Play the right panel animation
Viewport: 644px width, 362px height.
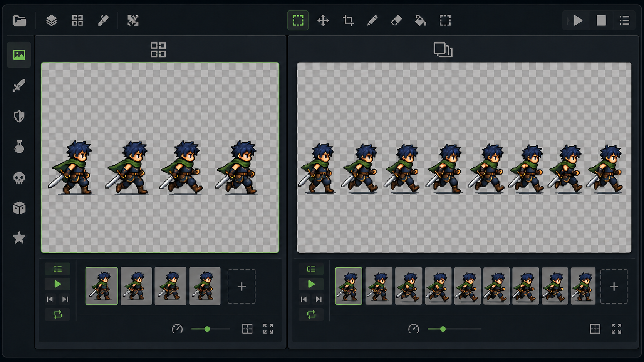coord(311,284)
